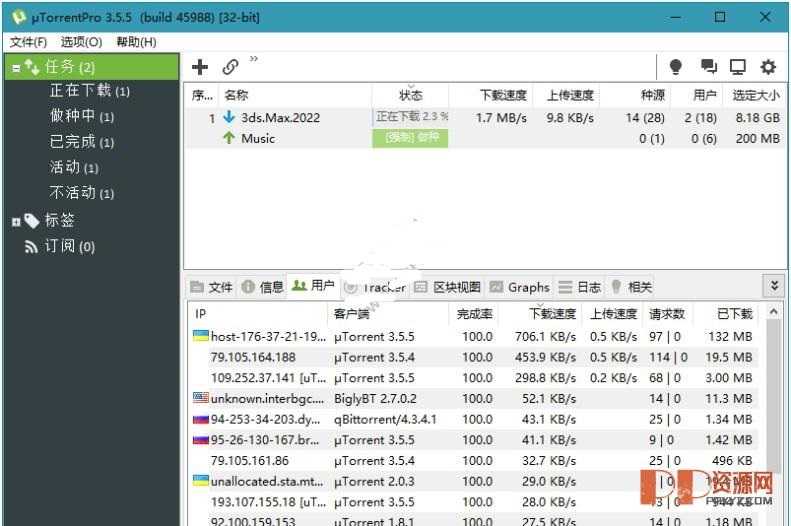Expand the toolbar overflow chevron
Image resolution: width=791 pixels, height=526 pixels.
[254, 59]
